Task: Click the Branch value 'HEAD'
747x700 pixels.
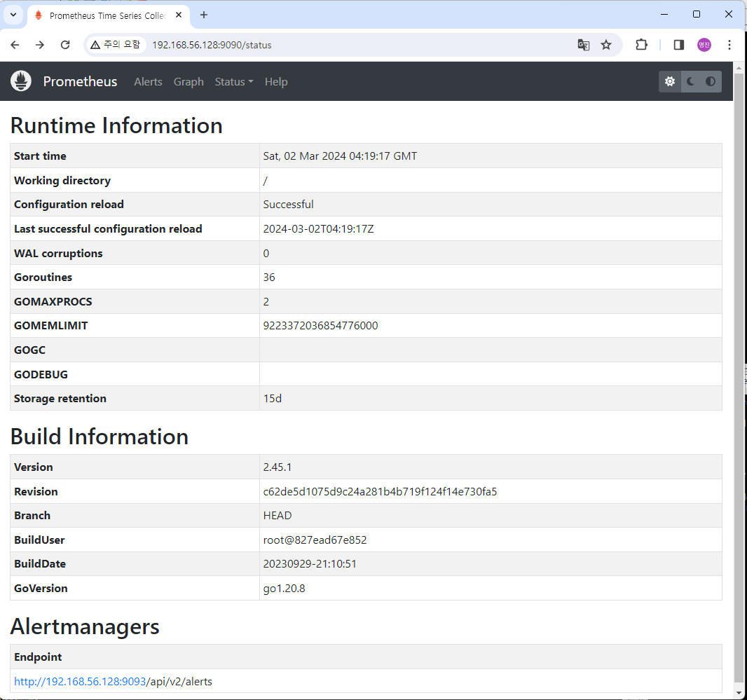Action: pyautogui.click(x=277, y=516)
